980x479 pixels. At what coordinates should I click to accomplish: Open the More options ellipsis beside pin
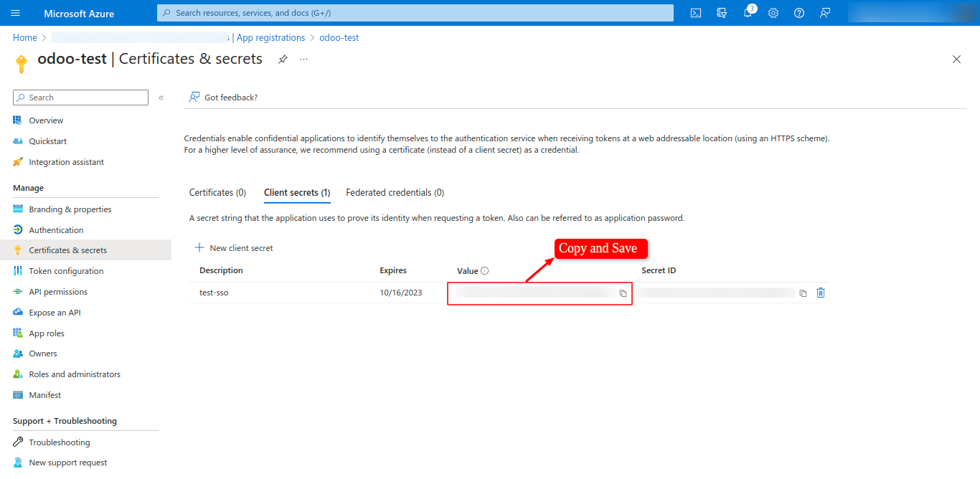pyautogui.click(x=303, y=59)
